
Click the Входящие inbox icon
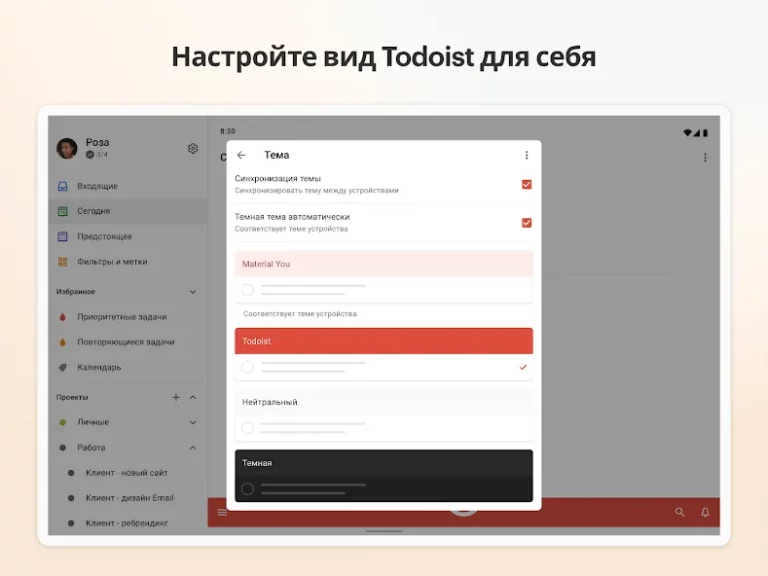coord(63,186)
